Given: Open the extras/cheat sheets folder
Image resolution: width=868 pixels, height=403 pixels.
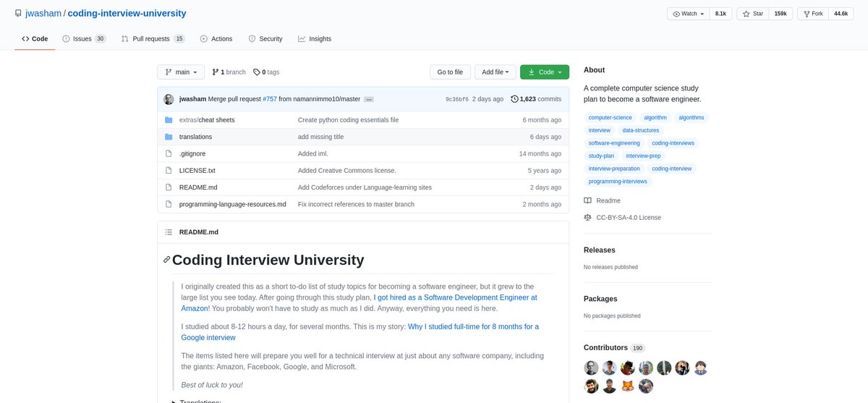Looking at the screenshot, I should [x=207, y=119].
